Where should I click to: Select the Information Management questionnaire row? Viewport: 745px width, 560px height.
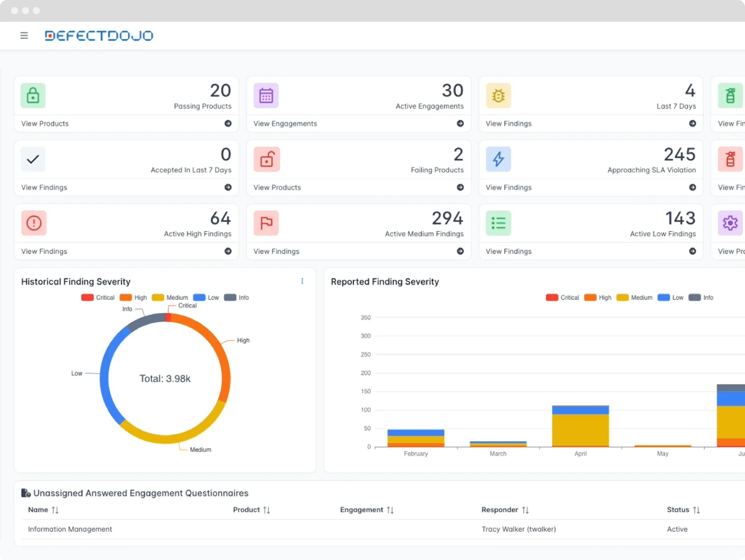tap(383, 529)
